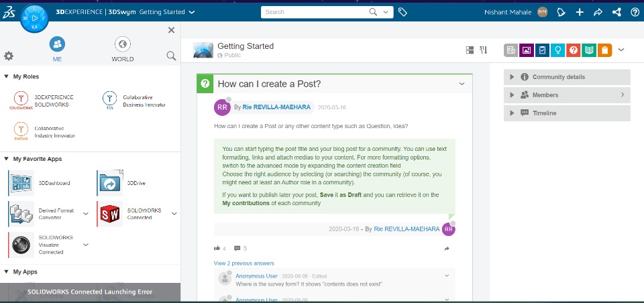Click in the Search input field
The height and width of the screenshot is (303, 644).
(315, 12)
